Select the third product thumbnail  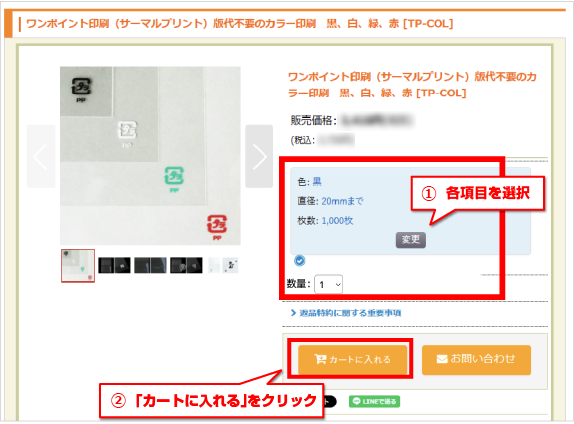click(150, 265)
